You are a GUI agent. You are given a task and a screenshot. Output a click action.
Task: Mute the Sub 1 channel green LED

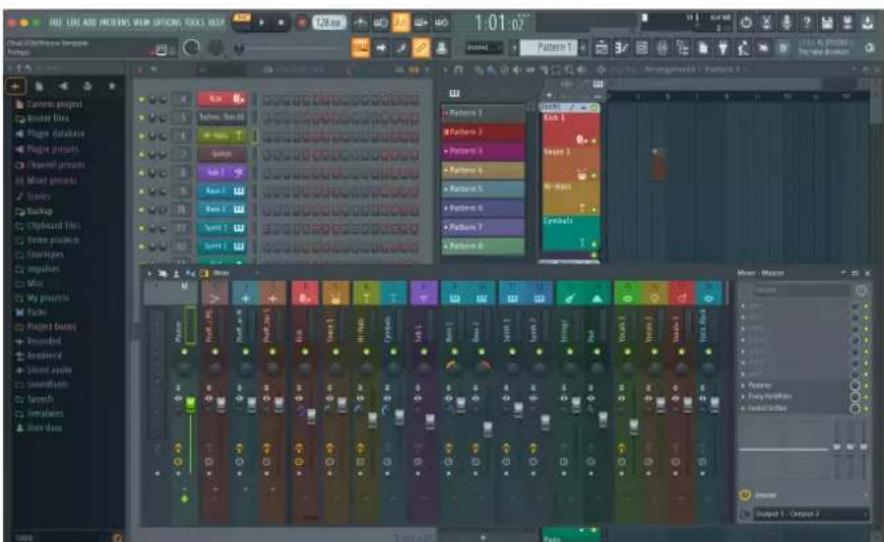click(x=142, y=173)
